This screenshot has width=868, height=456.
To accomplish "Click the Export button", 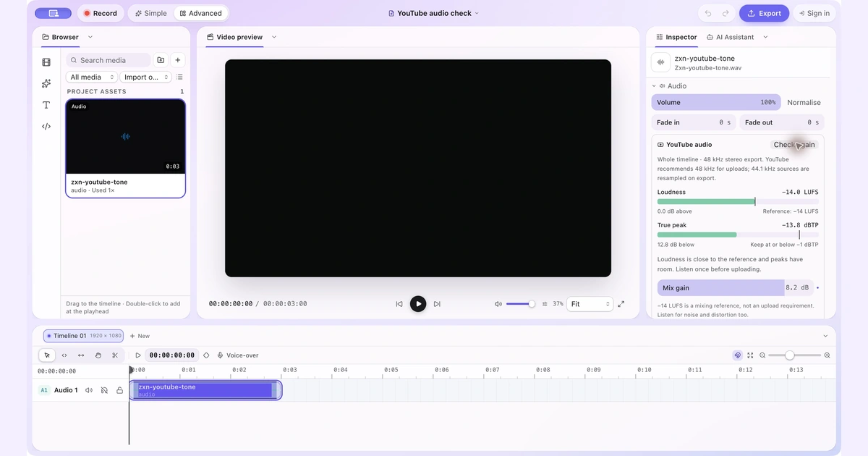I will point(764,13).
